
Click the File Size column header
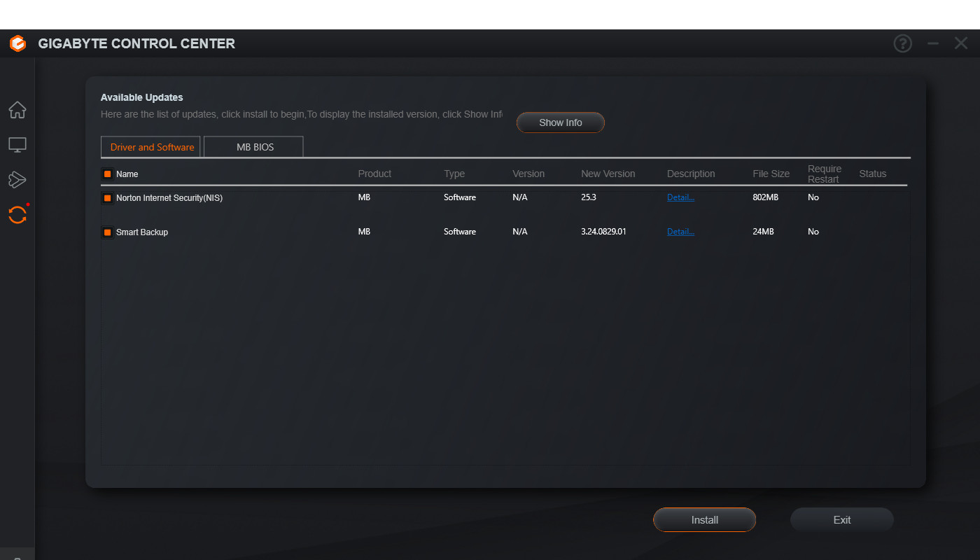click(x=771, y=174)
